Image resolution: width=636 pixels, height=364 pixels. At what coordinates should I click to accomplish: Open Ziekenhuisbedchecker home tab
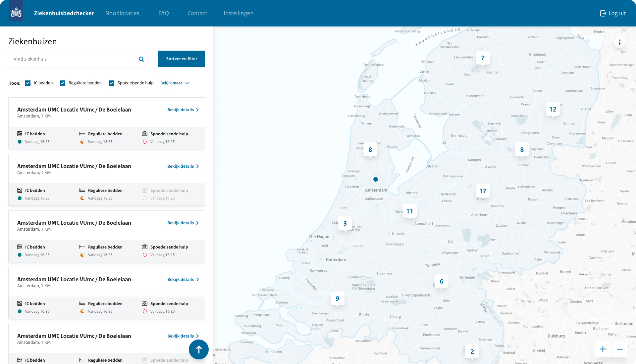64,13
